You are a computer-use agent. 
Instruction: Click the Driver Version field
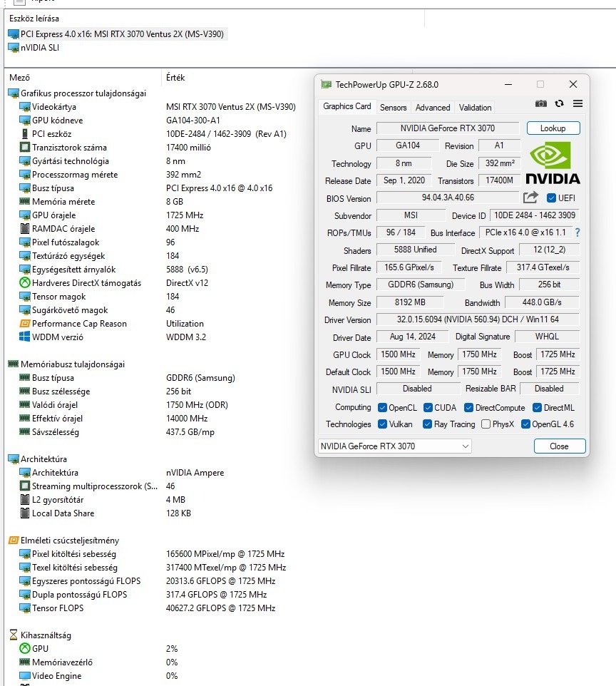click(478, 319)
